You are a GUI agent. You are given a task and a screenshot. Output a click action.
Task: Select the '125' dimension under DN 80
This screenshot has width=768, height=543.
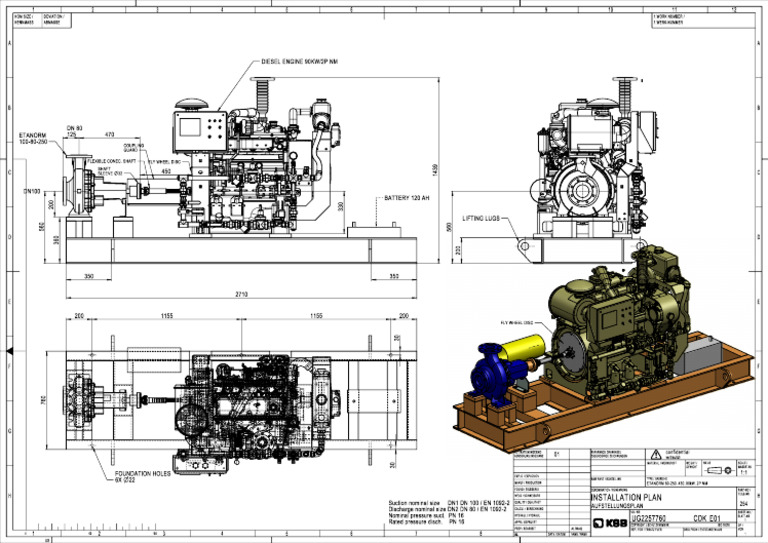[72, 134]
